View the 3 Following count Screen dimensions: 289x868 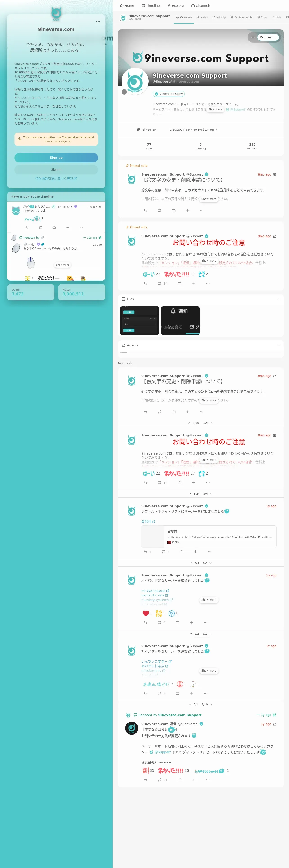click(x=201, y=146)
